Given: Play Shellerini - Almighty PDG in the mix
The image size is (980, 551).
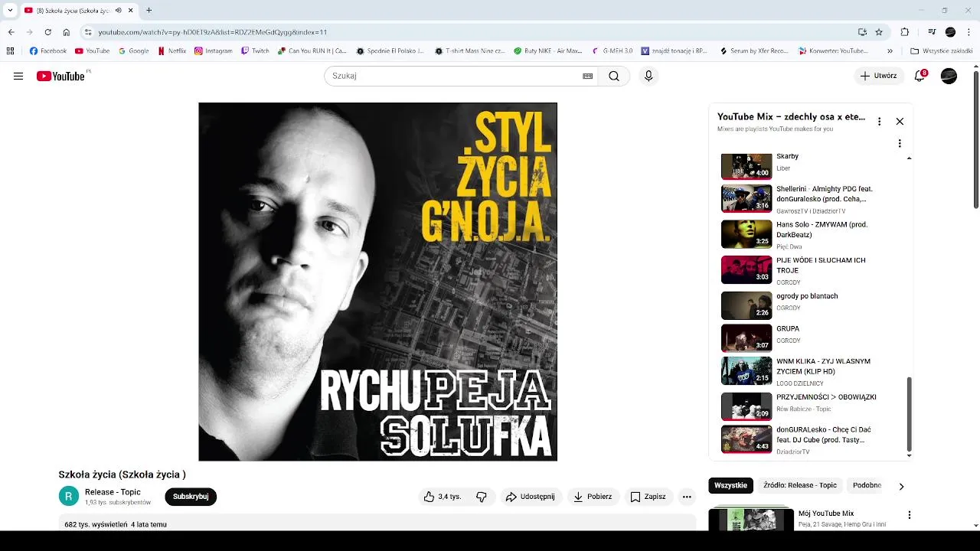Looking at the screenshot, I should (812, 198).
